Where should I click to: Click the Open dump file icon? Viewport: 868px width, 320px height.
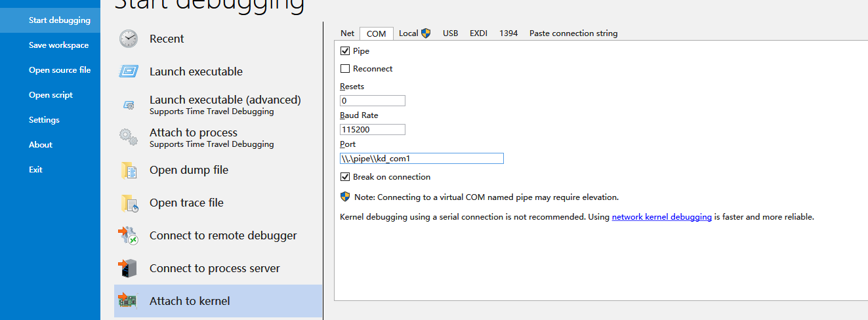[x=129, y=170]
